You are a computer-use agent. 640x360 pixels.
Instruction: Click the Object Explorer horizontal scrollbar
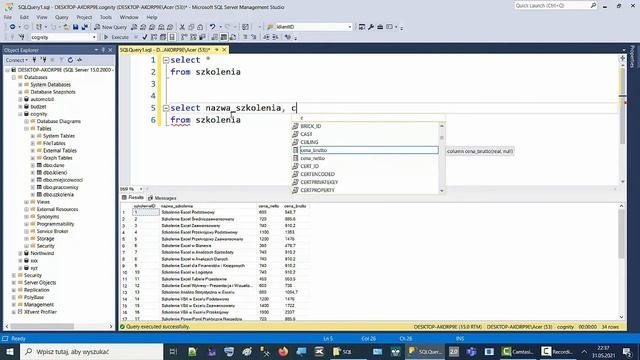59,327
